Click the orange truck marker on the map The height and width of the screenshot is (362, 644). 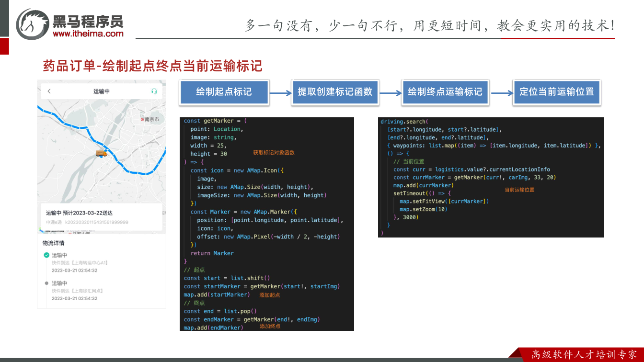101,153
